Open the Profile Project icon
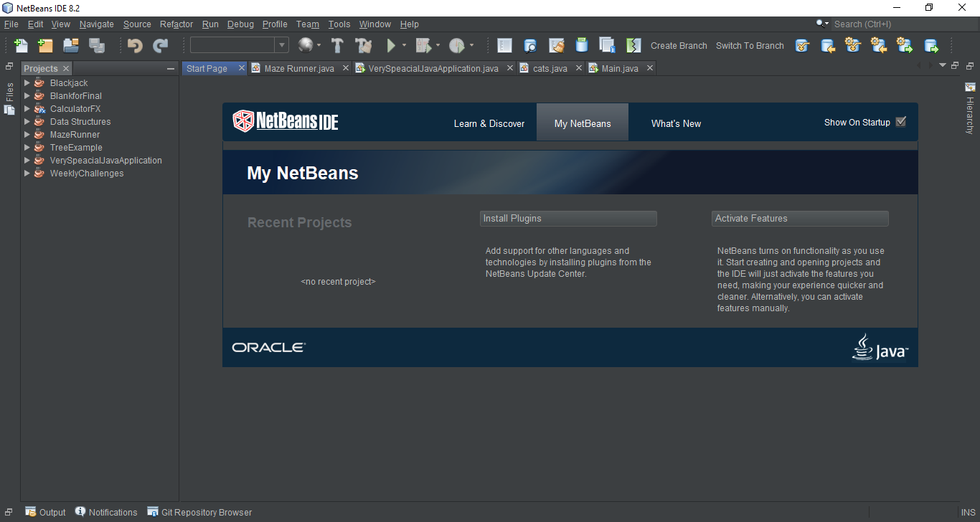Viewport: 980px width, 522px height. pos(457,44)
